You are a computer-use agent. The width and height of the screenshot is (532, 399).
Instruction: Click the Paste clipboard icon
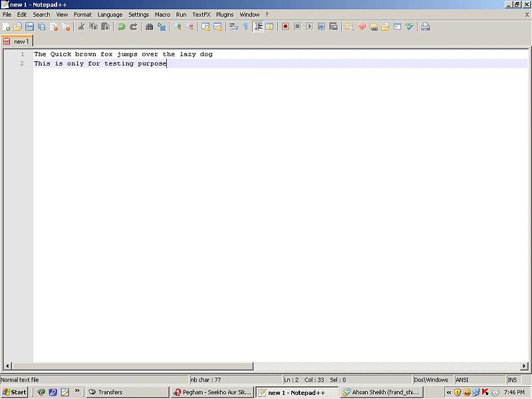[x=106, y=27]
